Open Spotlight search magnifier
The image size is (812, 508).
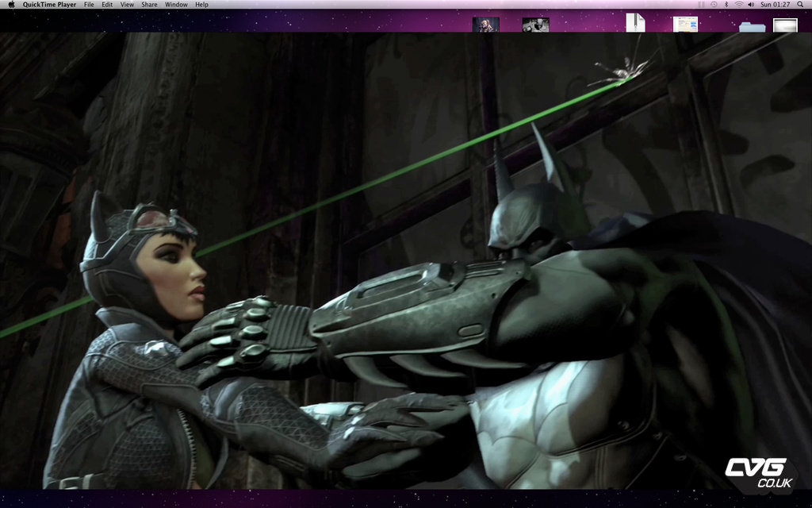pos(801,5)
